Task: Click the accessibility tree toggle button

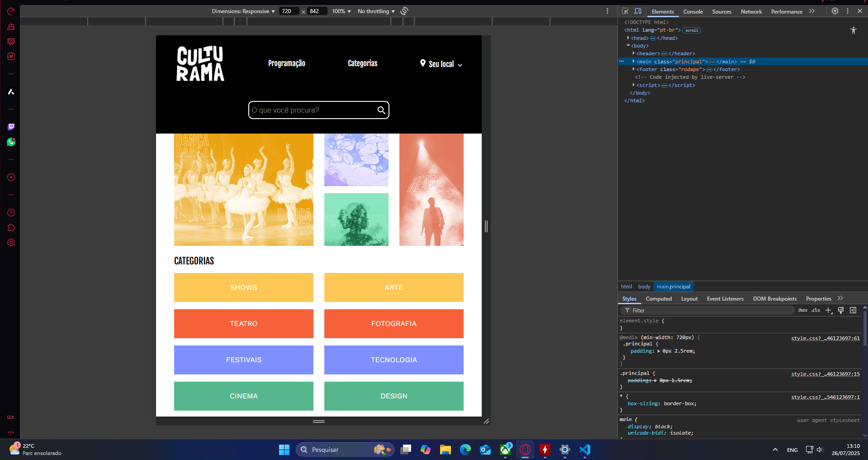Action: coord(853,30)
